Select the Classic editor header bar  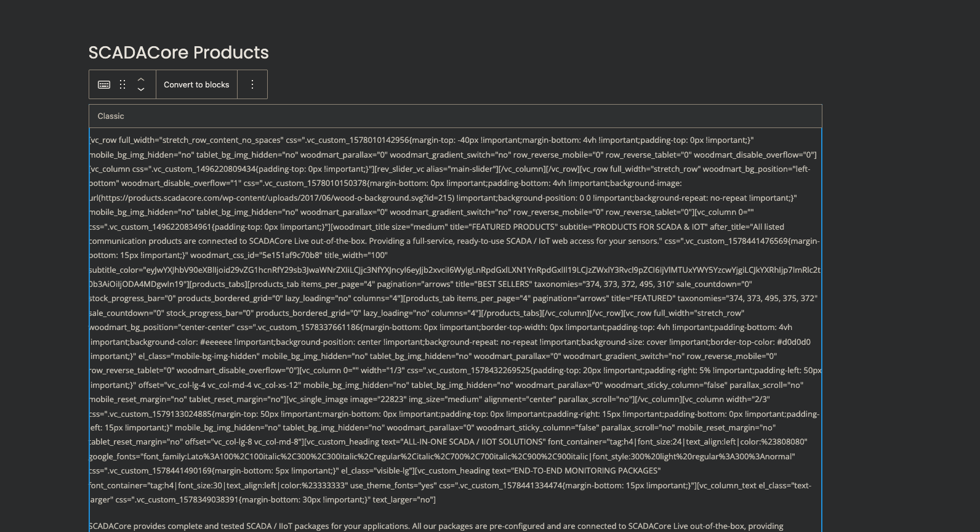point(456,116)
